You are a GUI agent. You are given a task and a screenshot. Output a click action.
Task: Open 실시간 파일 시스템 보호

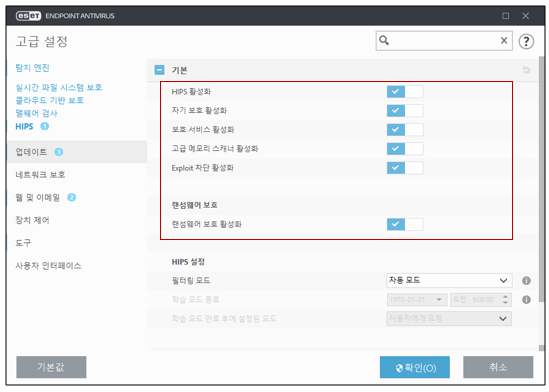coord(59,87)
